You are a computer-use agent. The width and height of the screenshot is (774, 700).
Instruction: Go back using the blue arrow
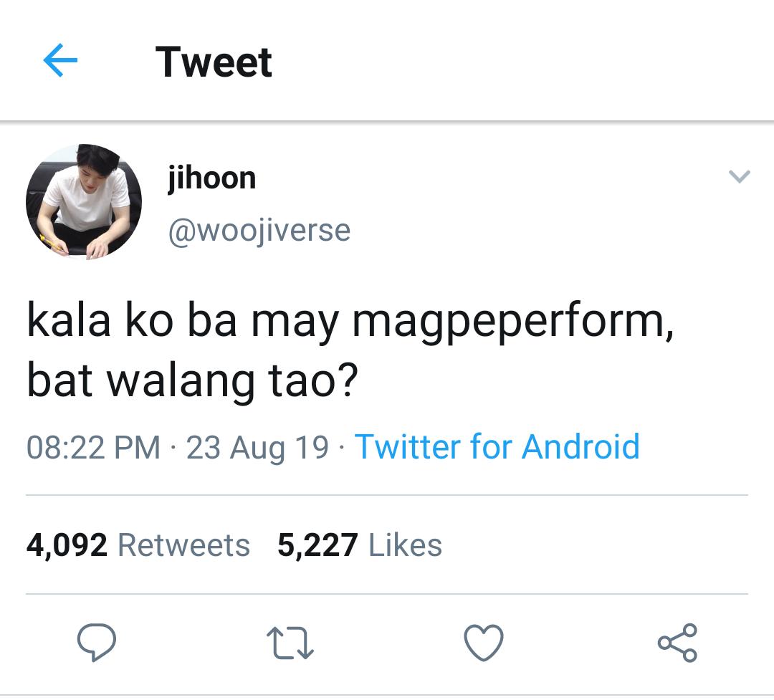[x=60, y=60]
